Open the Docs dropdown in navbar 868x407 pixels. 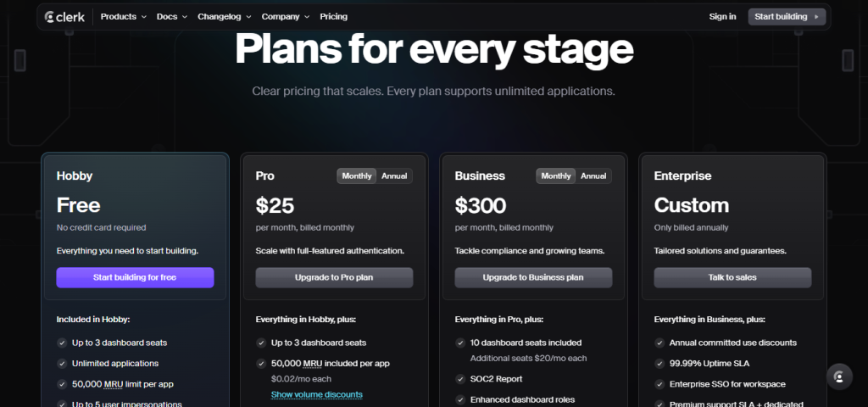pyautogui.click(x=172, y=16)
